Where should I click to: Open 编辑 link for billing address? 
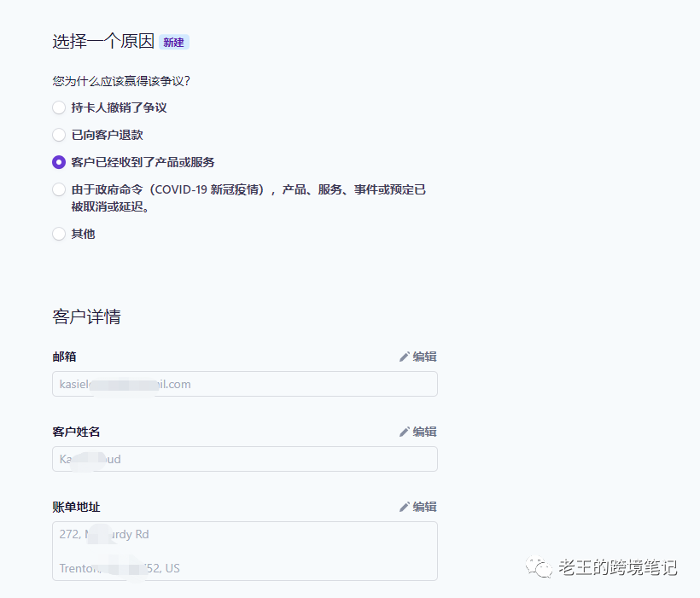[424, 507]
